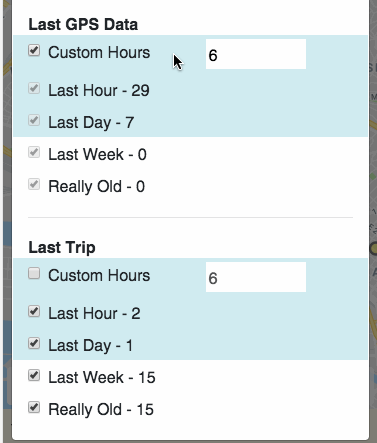Toggle Last Week - 0 checkbox

(x=34, y=152)
